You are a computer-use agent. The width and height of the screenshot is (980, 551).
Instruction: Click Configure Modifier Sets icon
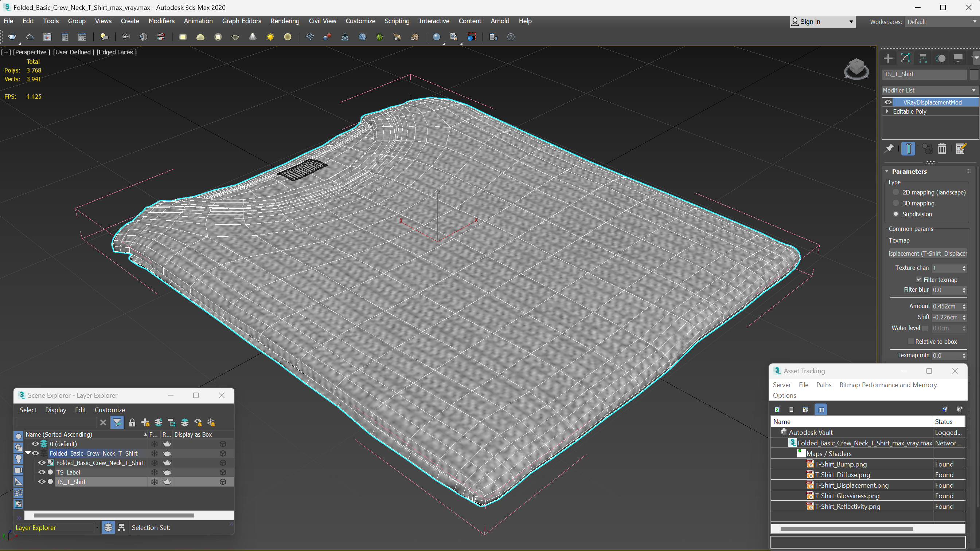(x=961, y=149)
